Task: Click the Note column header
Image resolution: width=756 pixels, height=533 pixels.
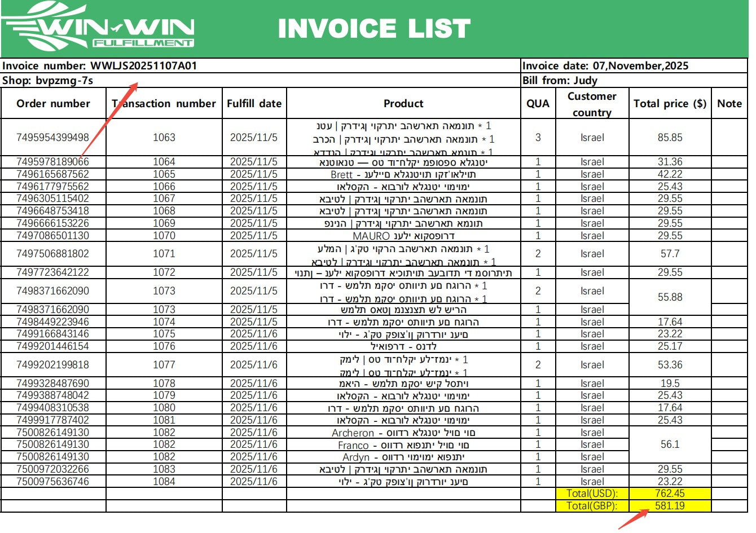Action: 729,103
